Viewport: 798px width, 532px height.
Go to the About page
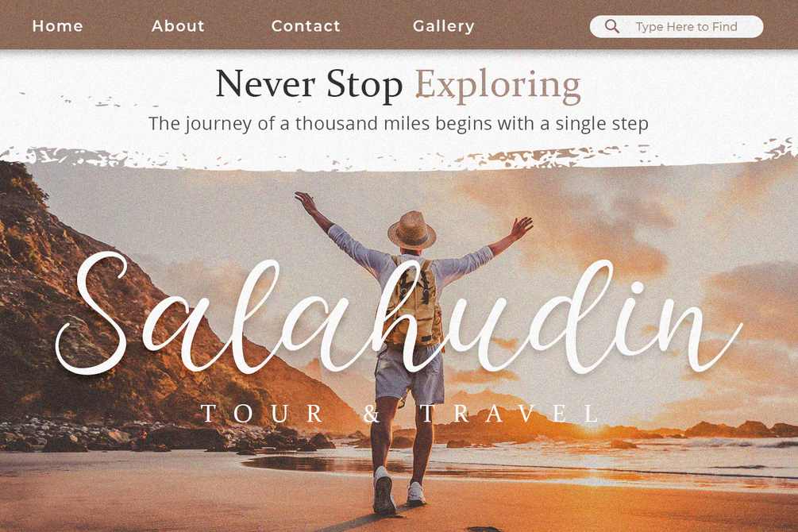click(x=178, y=26)
